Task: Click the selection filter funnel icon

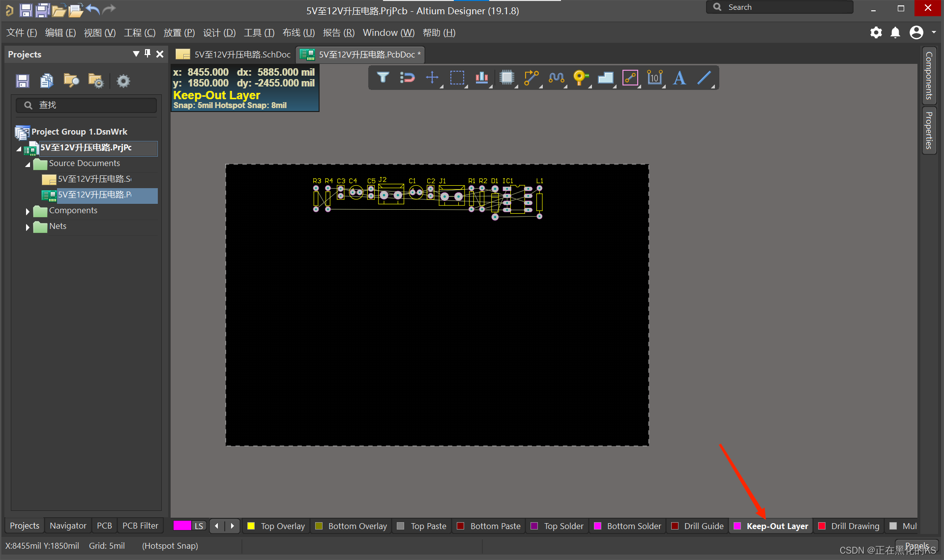Action: pyautogui.click(x=383, y=78)
